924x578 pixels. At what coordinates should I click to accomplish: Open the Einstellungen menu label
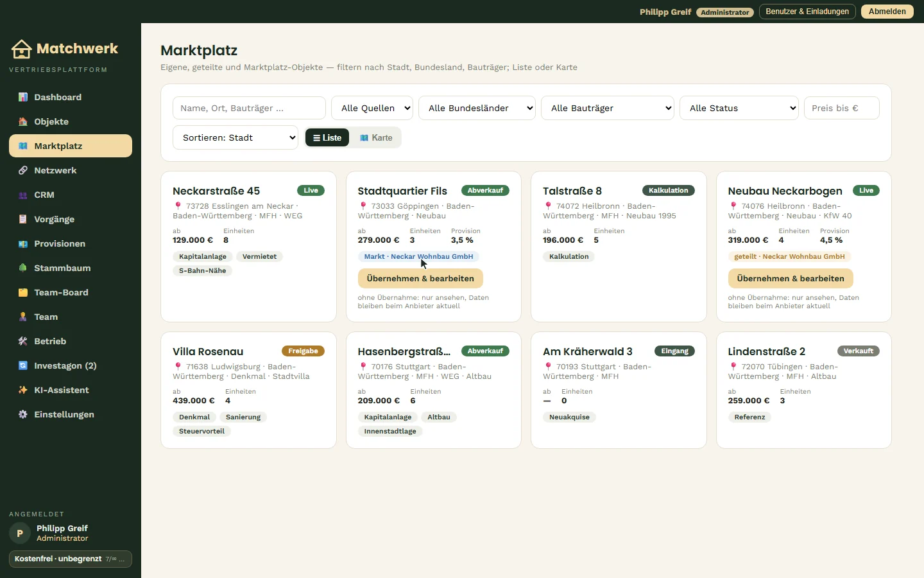coord(64,414)
